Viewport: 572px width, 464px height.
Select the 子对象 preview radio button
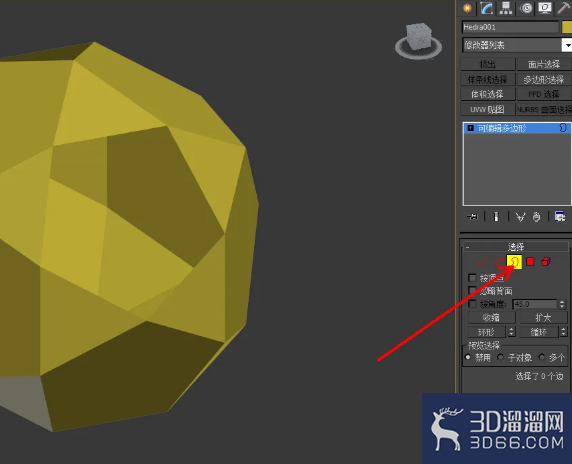coord(500,357)
